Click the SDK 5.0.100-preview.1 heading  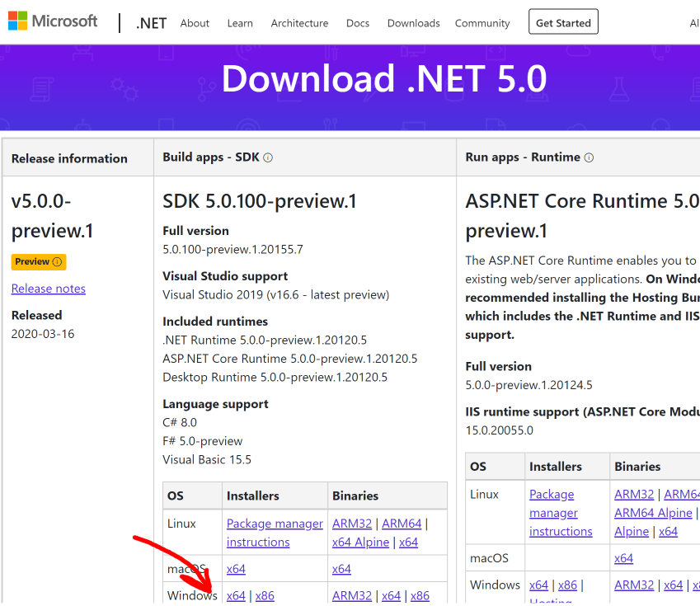tap(260, 201)
